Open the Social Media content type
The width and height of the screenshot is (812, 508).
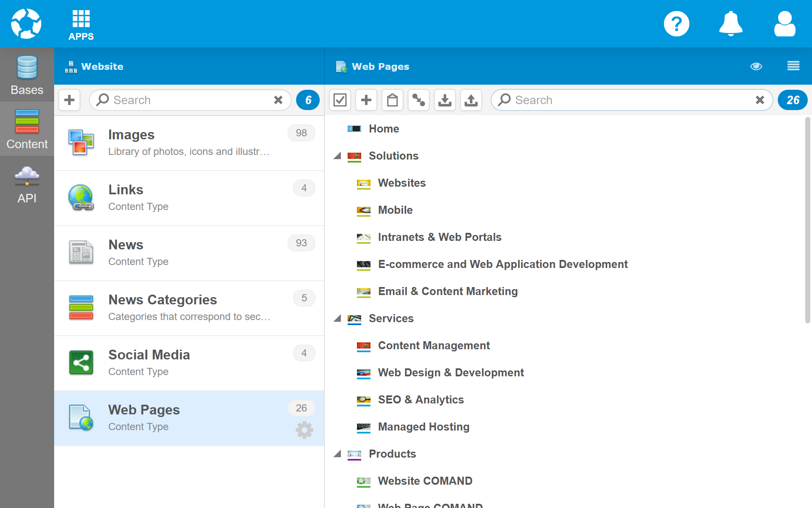tap(189, 363)
